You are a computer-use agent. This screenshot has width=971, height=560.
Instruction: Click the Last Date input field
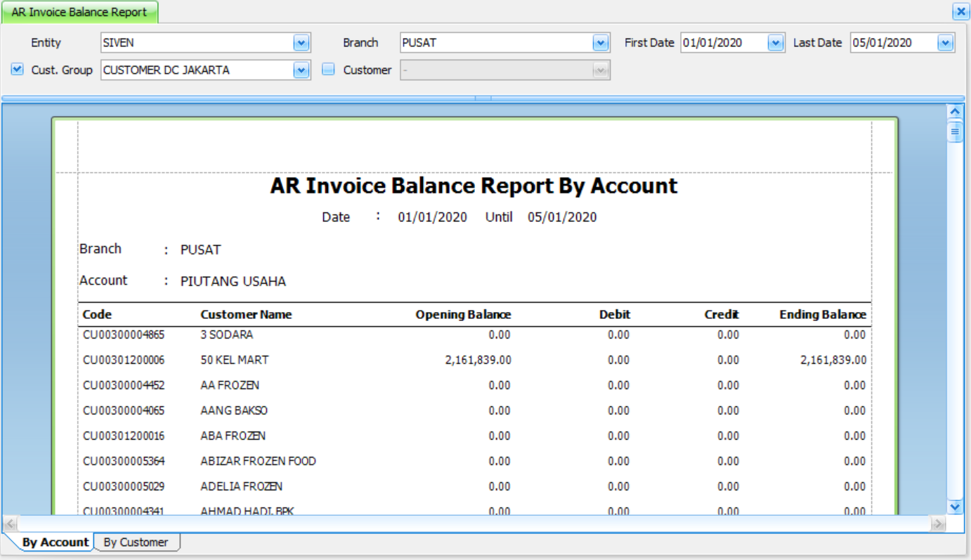click(894, 43)
